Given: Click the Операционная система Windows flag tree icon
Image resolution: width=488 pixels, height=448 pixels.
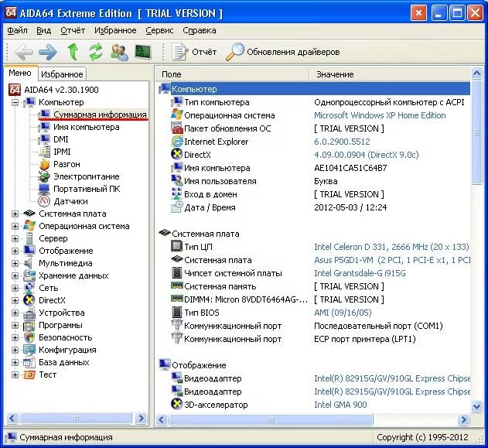Looking at the screenshot, I should pyautogui.click(x=29, y=226).
